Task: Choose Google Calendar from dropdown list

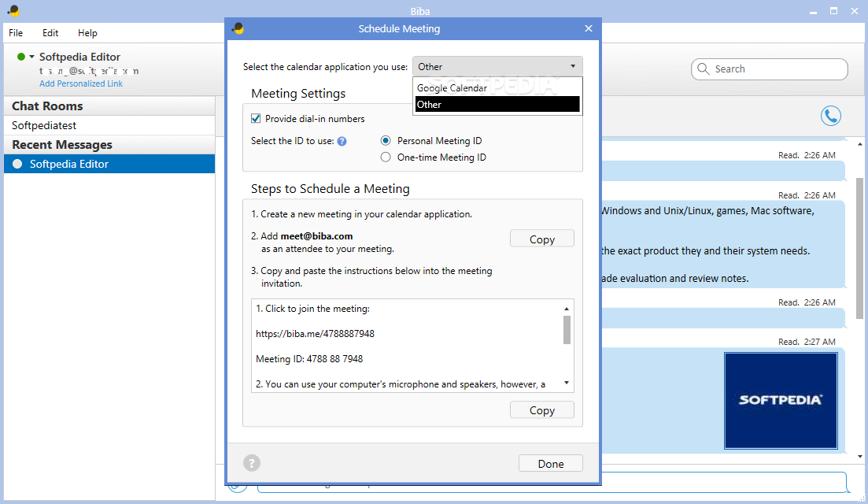Action: pyautogui.click(x=497, y=87)
